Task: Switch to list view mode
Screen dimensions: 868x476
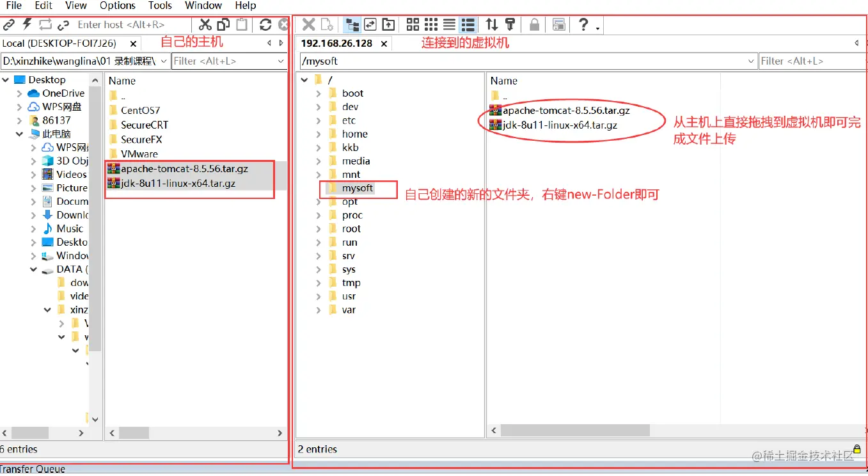Action: tap(449, 24)
